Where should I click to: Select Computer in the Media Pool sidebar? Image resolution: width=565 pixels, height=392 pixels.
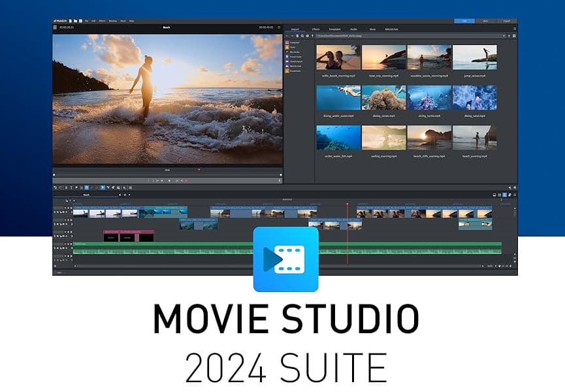click(293, 42)
